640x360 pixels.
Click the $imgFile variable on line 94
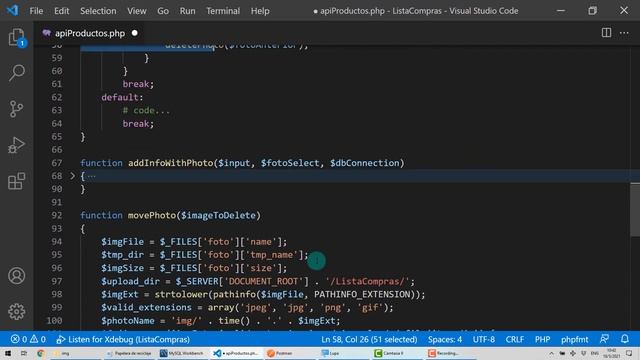tap(122, 242)
